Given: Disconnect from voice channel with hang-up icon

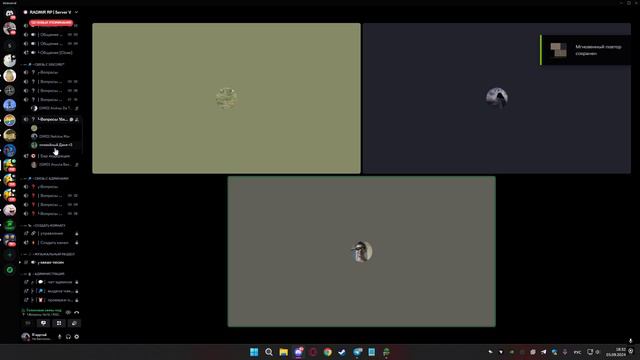Looking at the screenshot, I should click(77, 312).
